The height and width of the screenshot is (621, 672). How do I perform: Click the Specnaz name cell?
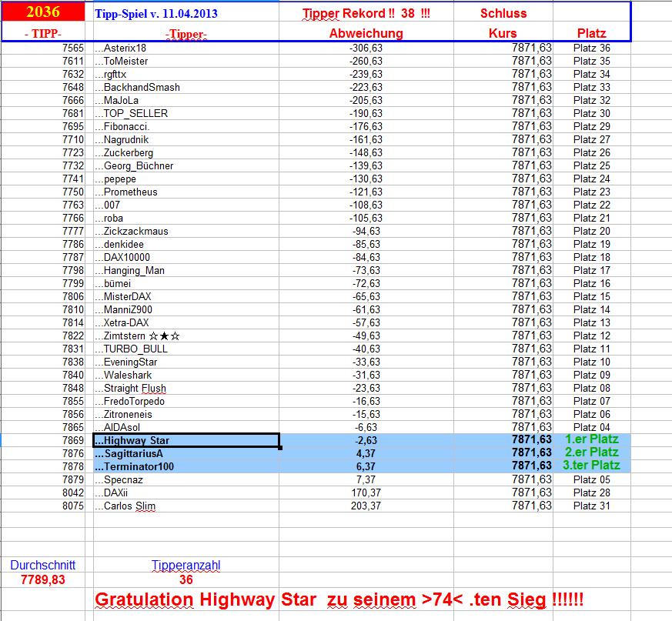pos(186,480)
